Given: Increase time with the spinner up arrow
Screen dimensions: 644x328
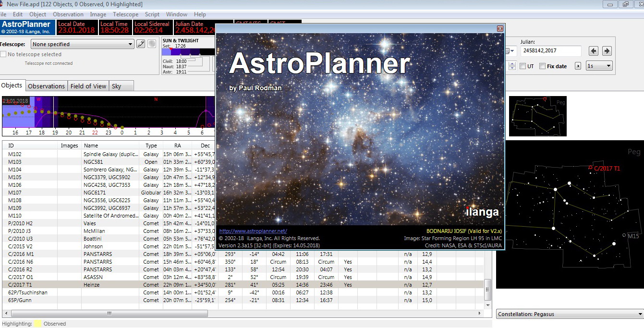Looking at the screenshot, I should click(x=512, y=64).
